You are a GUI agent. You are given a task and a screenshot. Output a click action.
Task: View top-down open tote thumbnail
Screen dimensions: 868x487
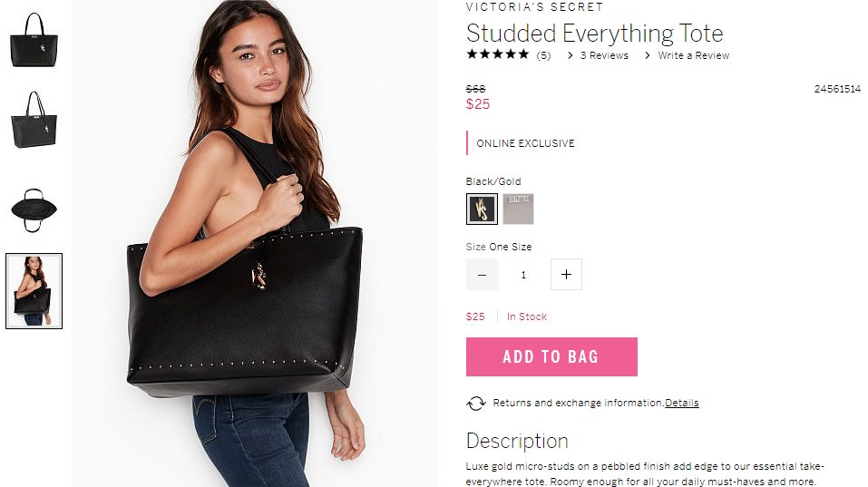34,209
